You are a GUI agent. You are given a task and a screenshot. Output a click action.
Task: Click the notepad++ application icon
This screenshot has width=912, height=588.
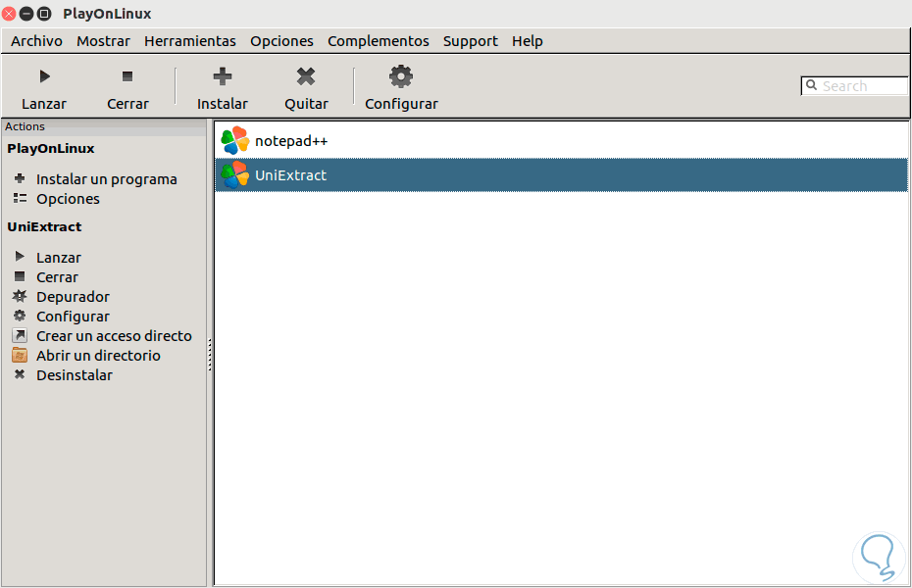pyautogui.click(x=235, y=140)
